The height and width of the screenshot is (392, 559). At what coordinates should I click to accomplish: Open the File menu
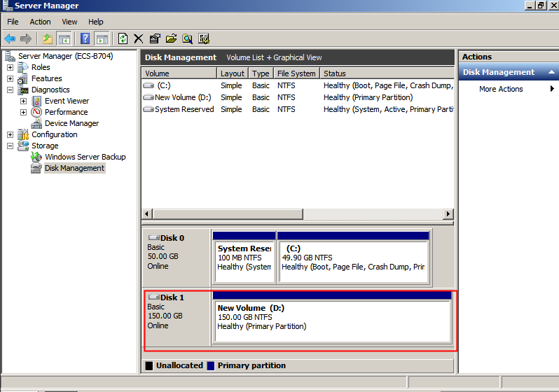(x=13, y=22)
